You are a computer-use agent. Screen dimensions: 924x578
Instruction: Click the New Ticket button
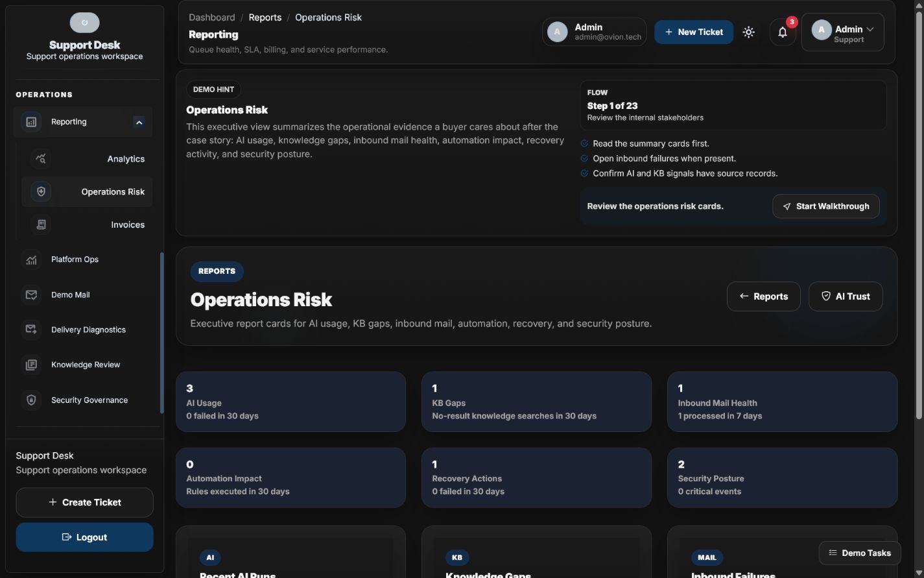click(x=693, y=32)
